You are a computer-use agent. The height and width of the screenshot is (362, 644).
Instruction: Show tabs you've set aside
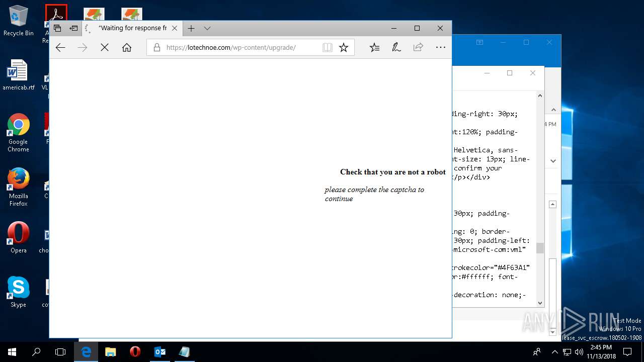click(57, 28)
